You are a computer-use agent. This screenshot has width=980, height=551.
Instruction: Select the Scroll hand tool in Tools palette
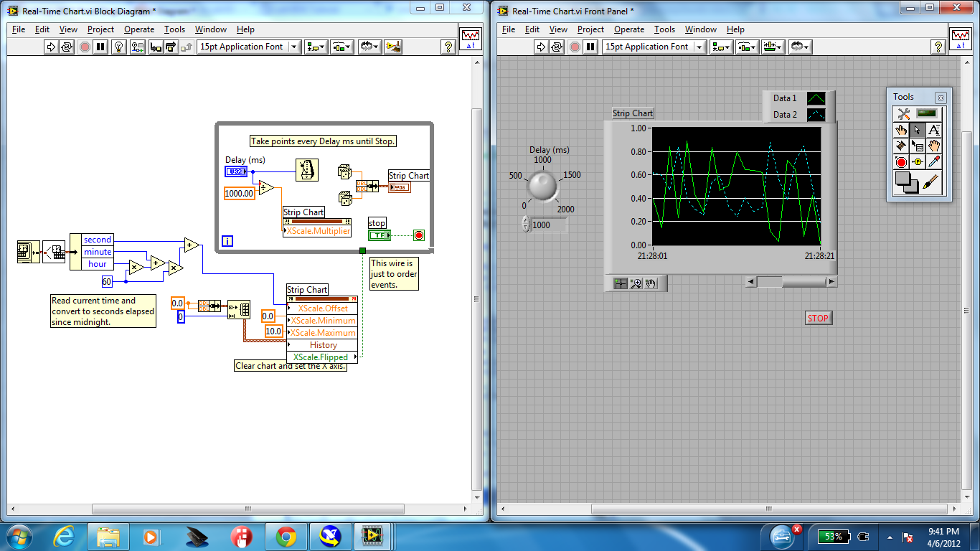(933, 146)
